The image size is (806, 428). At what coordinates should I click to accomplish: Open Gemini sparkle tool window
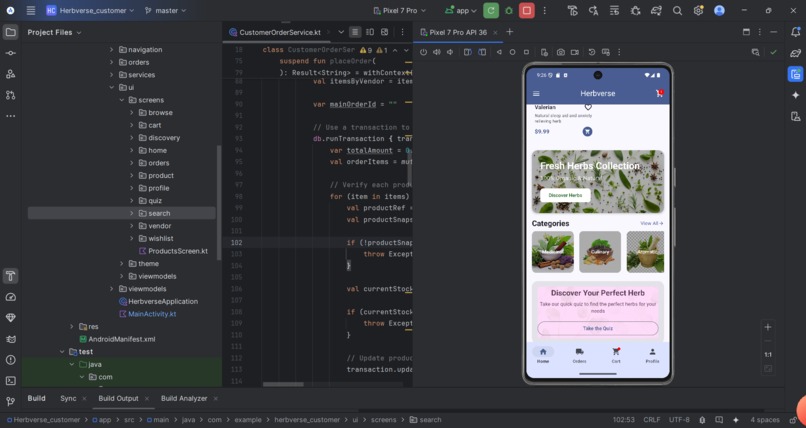coord(795,95)
